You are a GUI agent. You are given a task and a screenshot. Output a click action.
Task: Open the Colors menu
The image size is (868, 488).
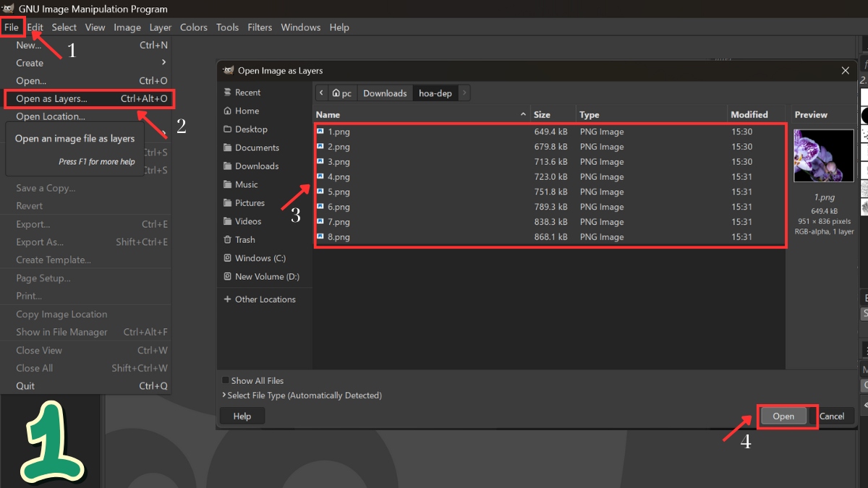(194, 27)
